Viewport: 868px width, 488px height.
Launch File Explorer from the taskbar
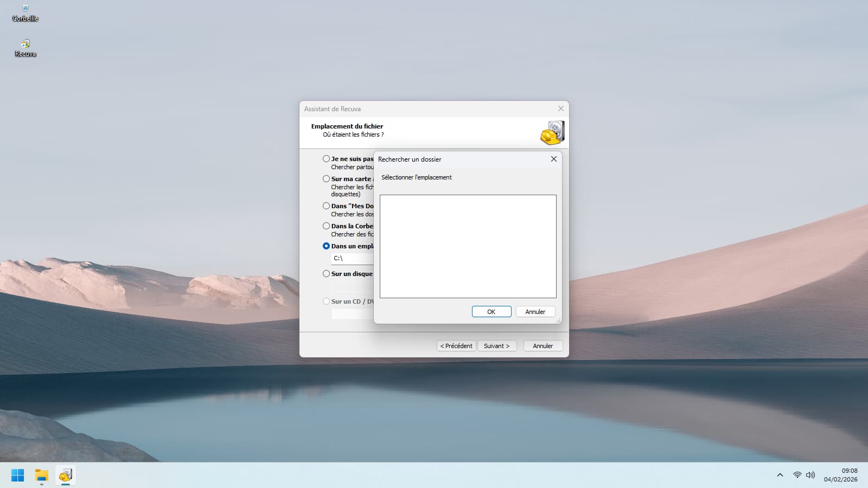pos(41,475)
